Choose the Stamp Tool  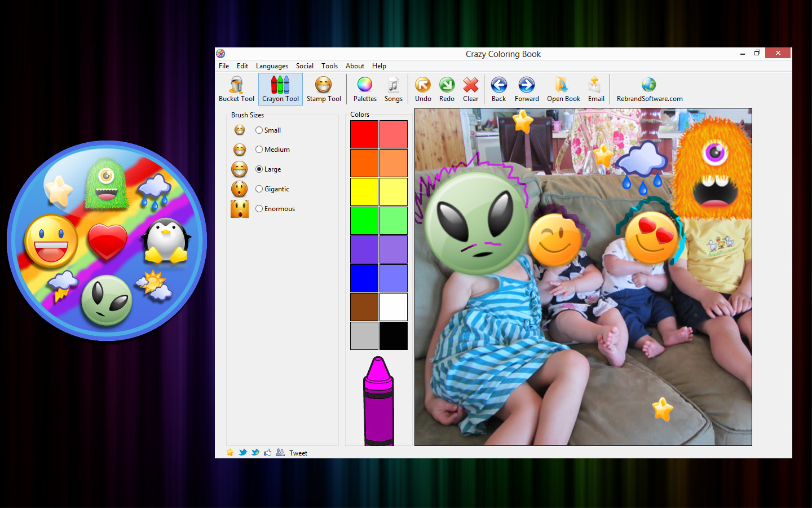(x=324, y=89)
